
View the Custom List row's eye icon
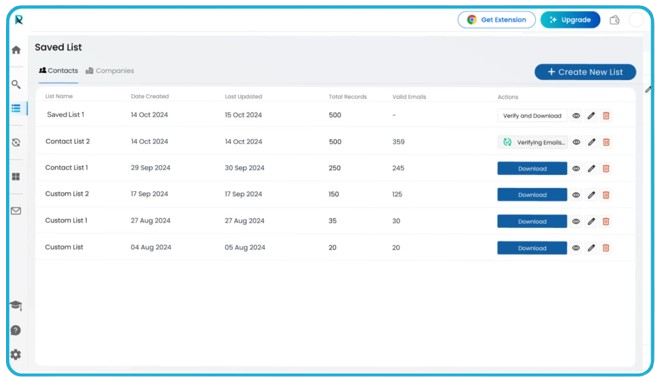click(x=576, y=248)
